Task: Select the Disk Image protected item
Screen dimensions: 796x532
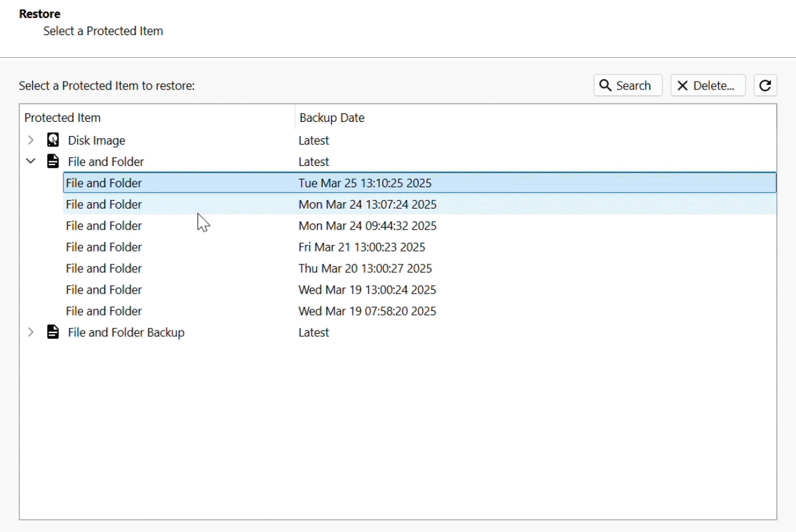Action: 97,141
